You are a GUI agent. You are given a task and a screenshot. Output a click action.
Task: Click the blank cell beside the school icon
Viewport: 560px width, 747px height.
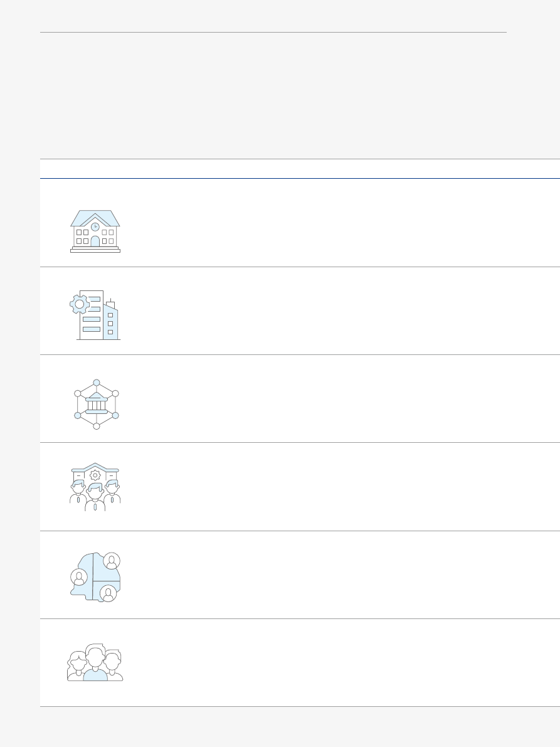pyautogui.click(x=339, y=223)
